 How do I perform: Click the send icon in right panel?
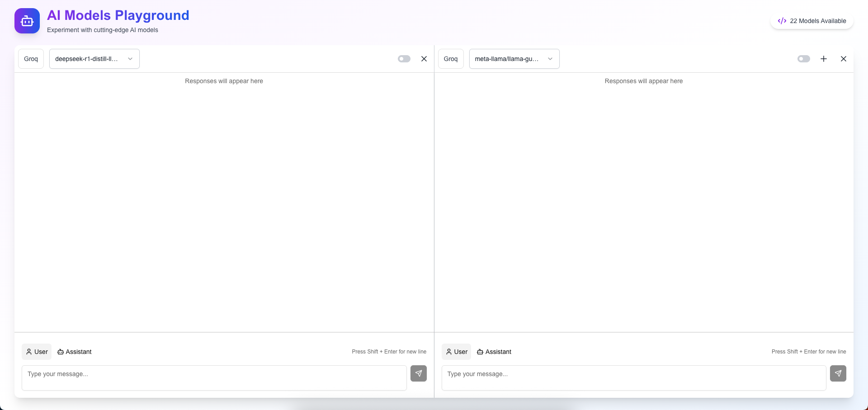pos(838,373)
